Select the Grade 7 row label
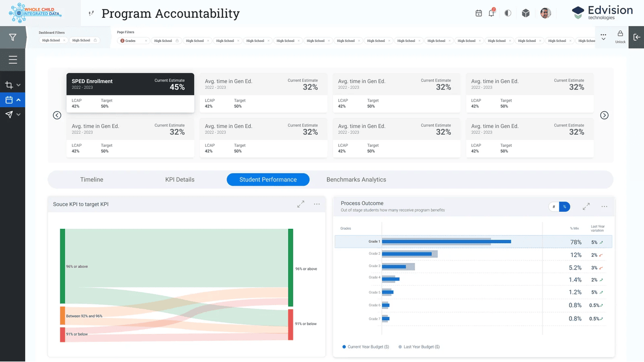The height and width of the screenshot is (362, 644). click(x=374, y=319)
